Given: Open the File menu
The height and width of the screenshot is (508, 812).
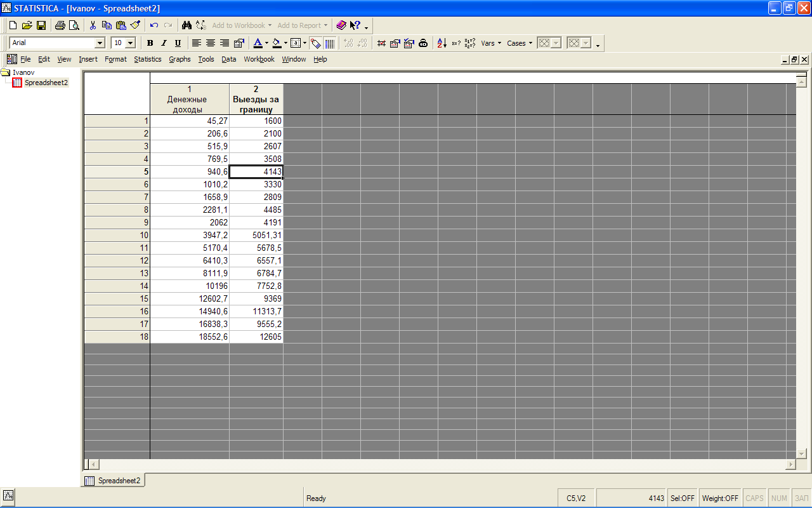Looking at the screenshot, I should (x=25, y=59).
